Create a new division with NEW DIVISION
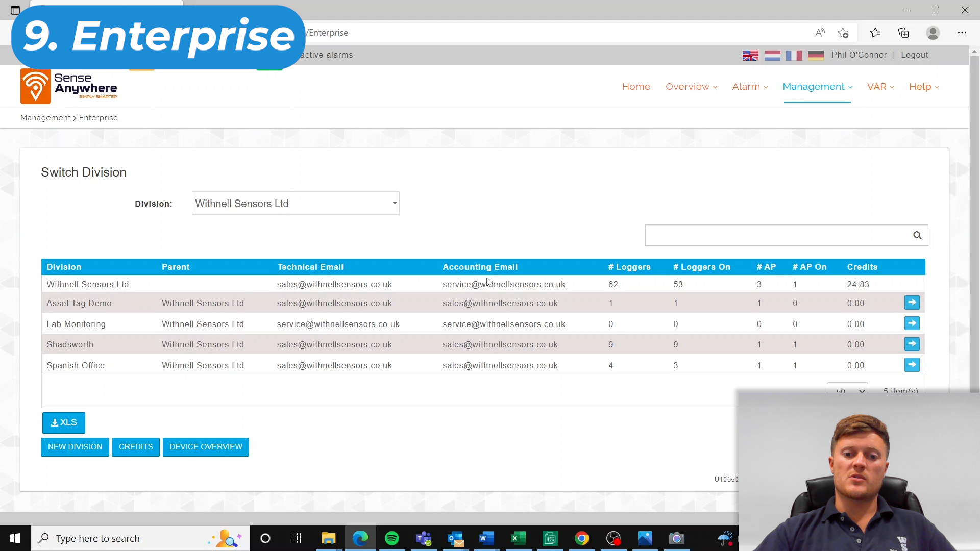The width and height of the screenshot is (980, 551). 75,447
